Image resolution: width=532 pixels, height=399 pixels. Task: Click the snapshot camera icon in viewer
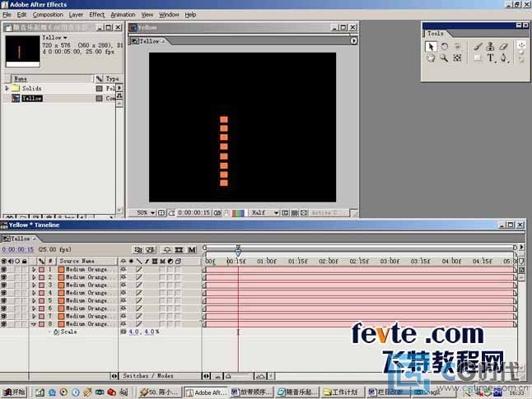(217, 213)
